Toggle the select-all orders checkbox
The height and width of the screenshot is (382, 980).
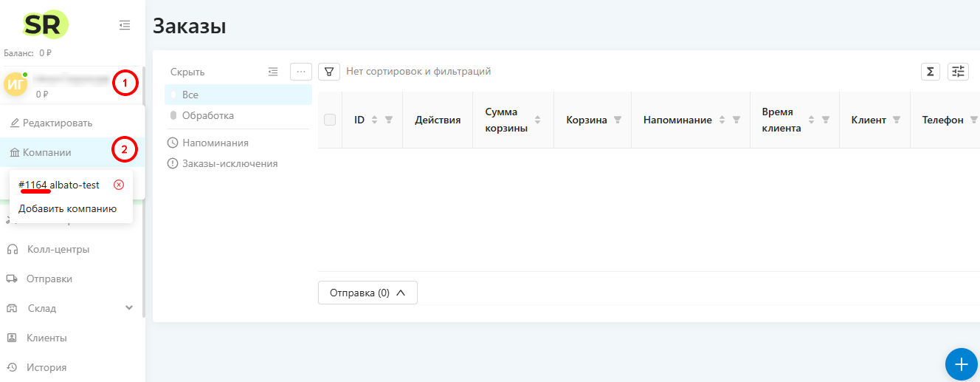click(330, 120)
